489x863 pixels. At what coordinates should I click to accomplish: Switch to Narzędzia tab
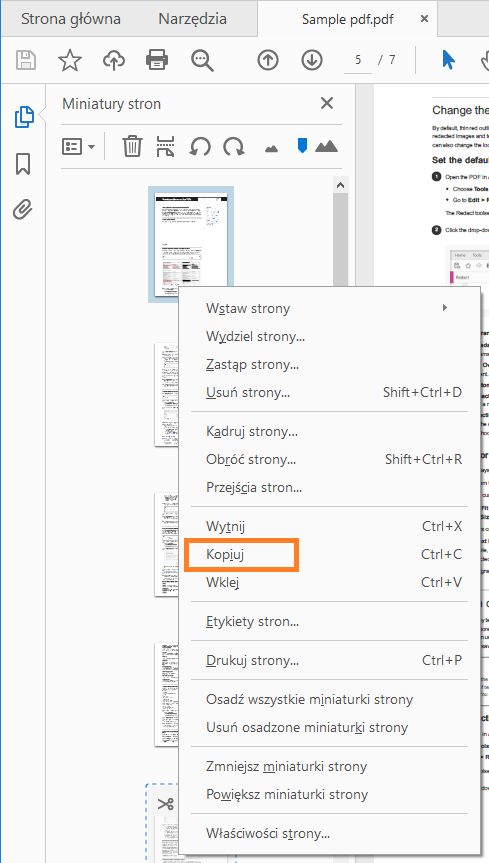[x=192, y=19]
